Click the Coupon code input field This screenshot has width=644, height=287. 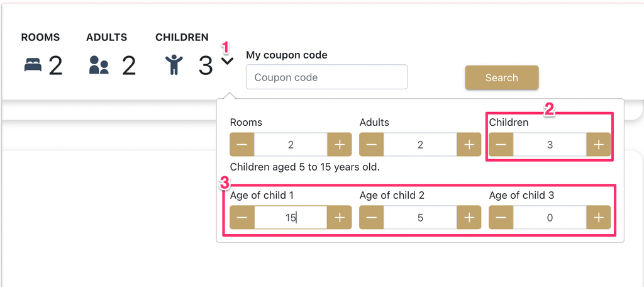(x=326, y=77)
